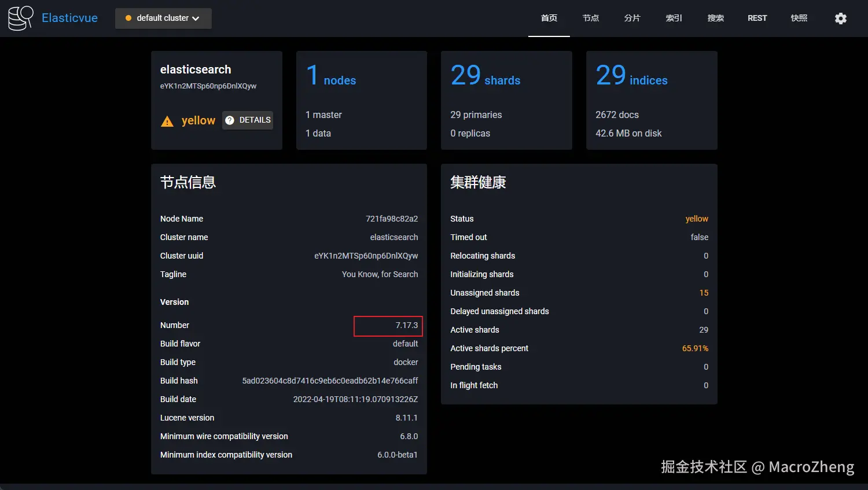Click the 1 nodes link

pyautogui.click(x=331, y=76)
